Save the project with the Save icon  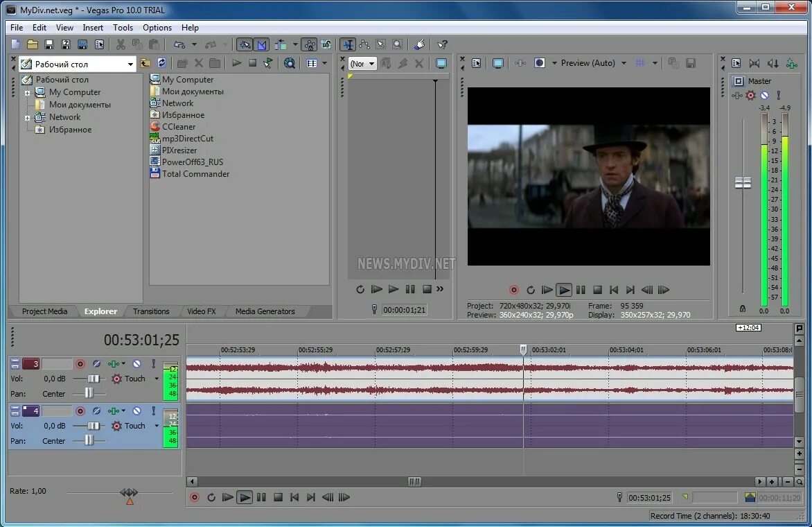(x=48, y=44)
